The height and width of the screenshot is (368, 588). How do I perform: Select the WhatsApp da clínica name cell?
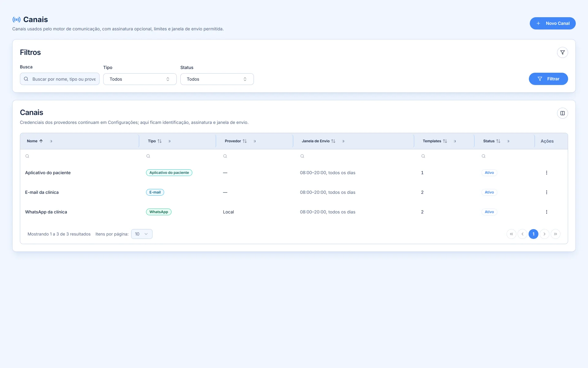(x=46, y=212)
